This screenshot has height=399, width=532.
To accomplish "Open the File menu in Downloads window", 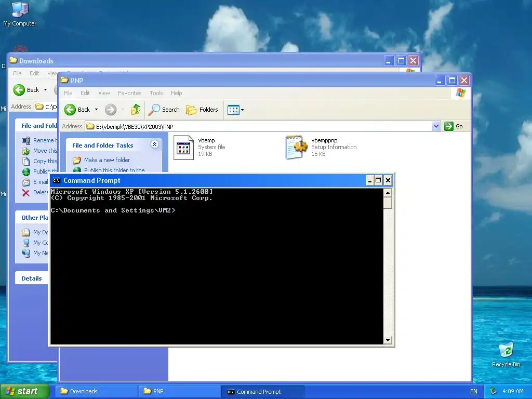I will click(x=17, y=73).
